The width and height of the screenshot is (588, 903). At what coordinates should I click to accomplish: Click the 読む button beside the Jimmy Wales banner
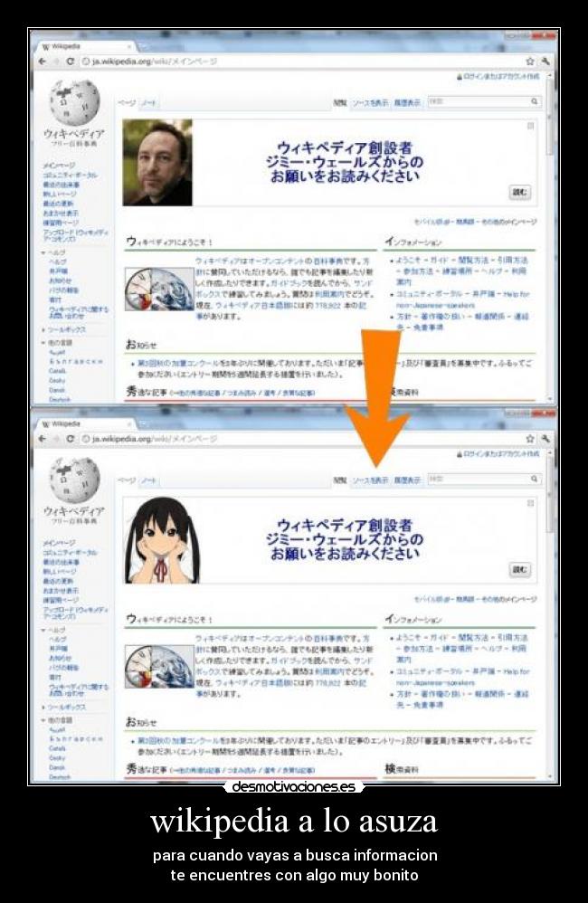519,193
